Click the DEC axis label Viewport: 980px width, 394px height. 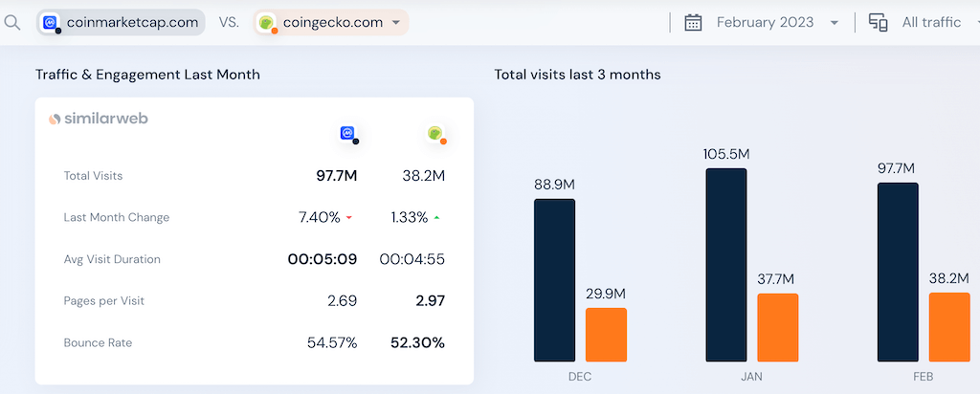coord(580,377)
